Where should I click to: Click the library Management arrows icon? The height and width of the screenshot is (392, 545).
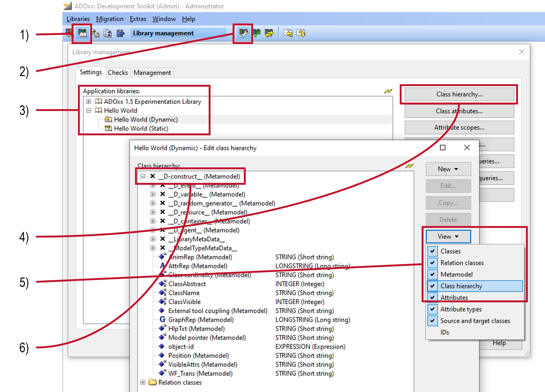[269, 33]
